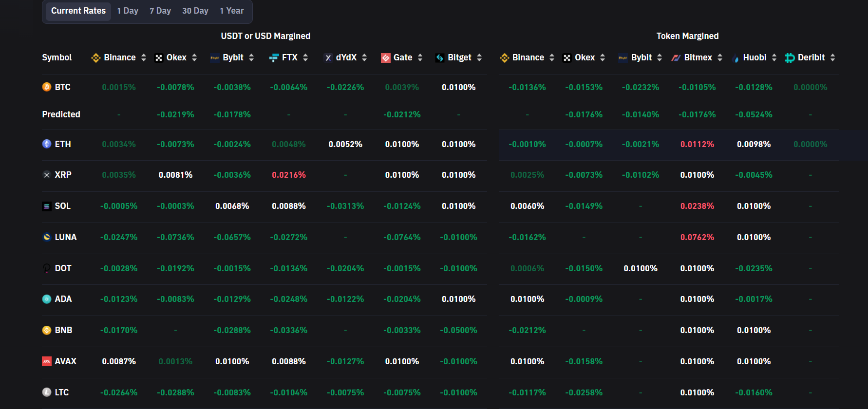Sort by Token Margined Okex rates
868x409 pixels.
coord(603,57)
